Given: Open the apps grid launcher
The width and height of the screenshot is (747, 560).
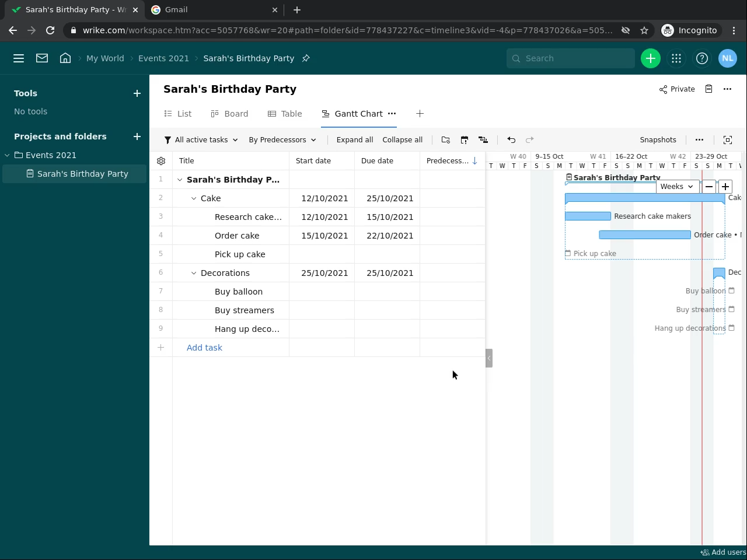Looking at the screenshot, I should pyautogui.click(x=676, y=58).
